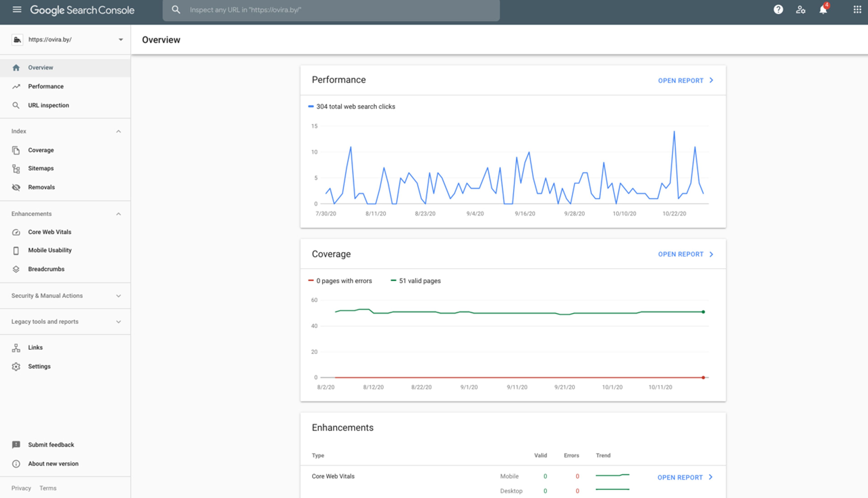Collapse the Index sidebar section
The height and width of the screenshot is (498, 868).
118,131
